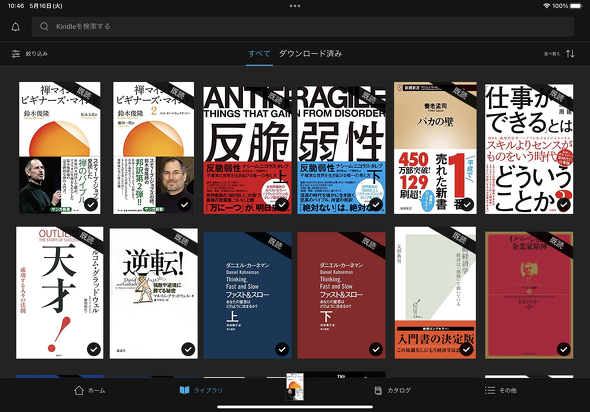Open the カタログ icon in bottom bar
Viewport: 590px width, 412px height.
click(x=378, y=390)
